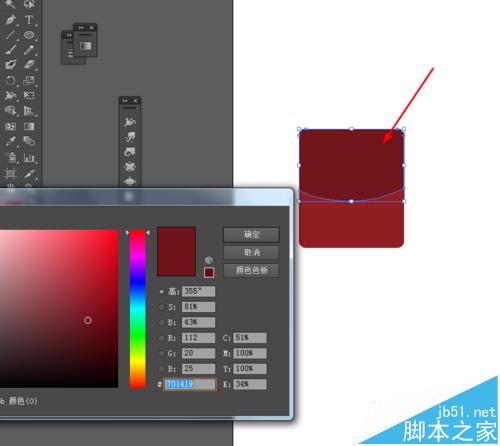Click the hex field showing 701419
500x446 pixels.
coord(190,384)
